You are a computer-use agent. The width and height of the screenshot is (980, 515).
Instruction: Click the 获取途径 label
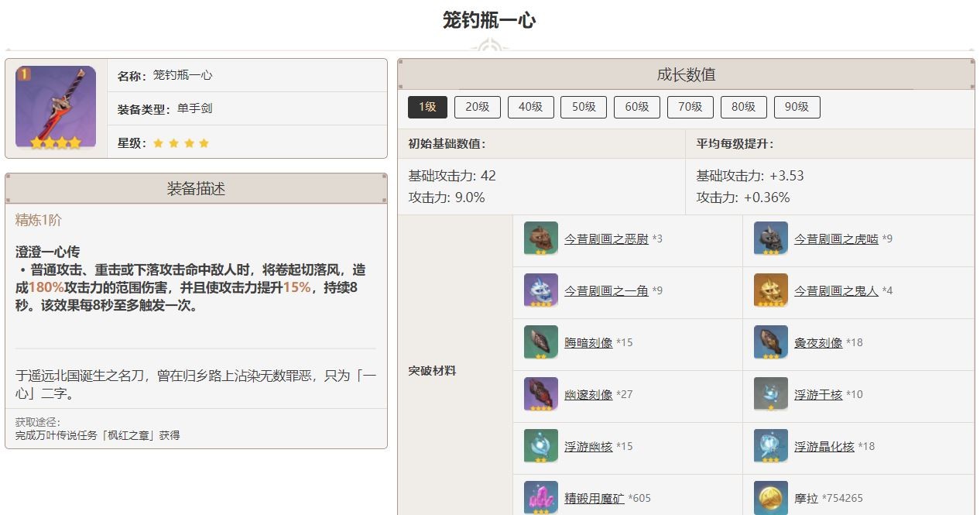(38, 422)
